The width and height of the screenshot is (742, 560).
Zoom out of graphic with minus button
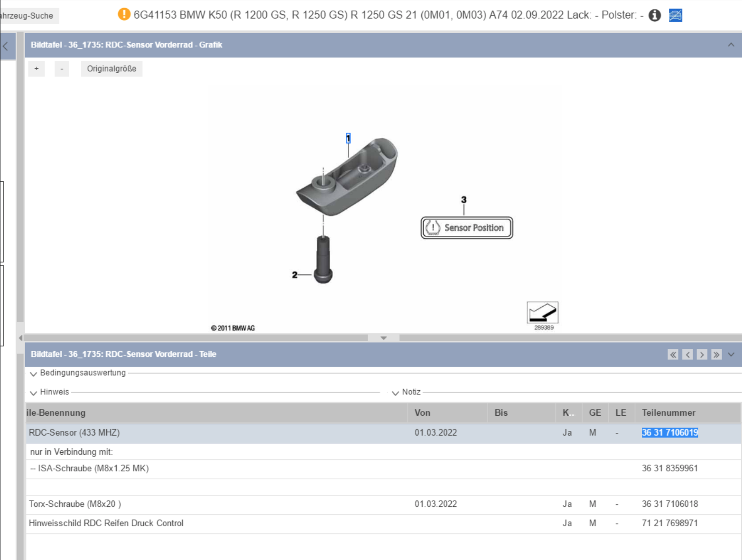coord(62,69)
